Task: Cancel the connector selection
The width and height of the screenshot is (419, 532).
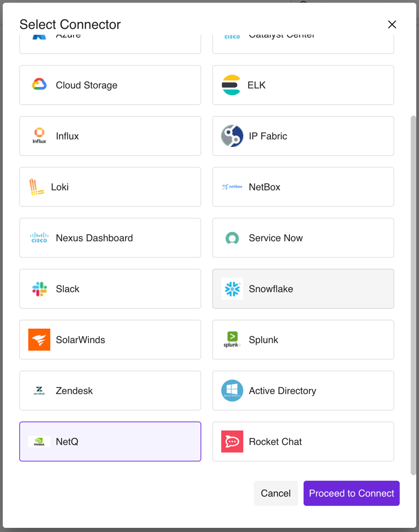Action: (276, 493)
